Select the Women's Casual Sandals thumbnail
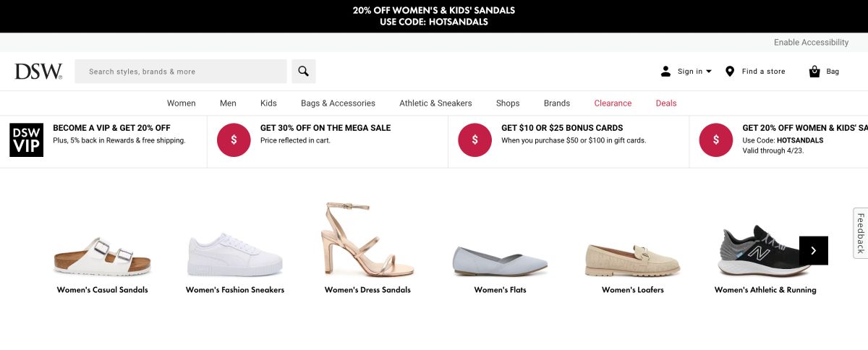The image size is (868, 350). 103,256
